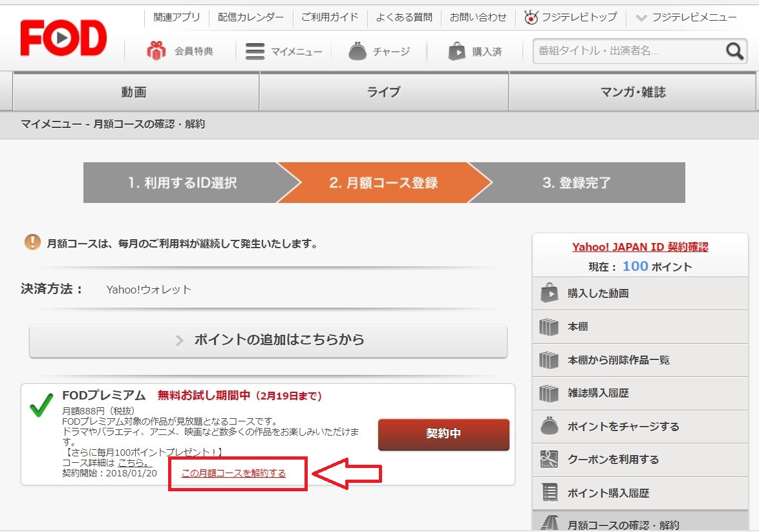Click the FODプレミアム course title
The width and height of the screenshot is (759, 532).
click(104, 396)
